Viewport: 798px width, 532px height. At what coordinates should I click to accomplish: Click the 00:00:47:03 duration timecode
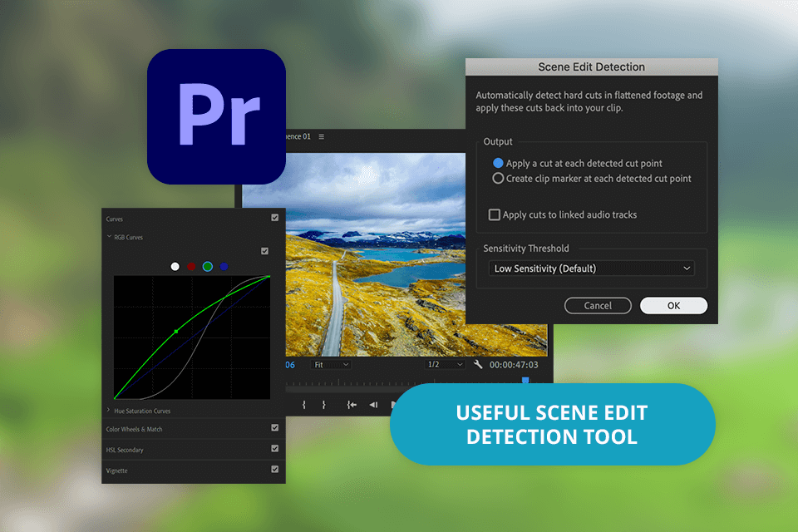click(514, 365)
